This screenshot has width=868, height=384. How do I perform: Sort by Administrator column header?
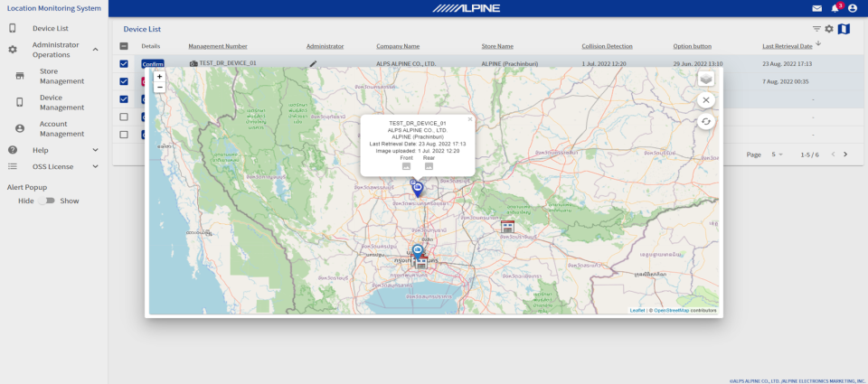tap(325, 46)
